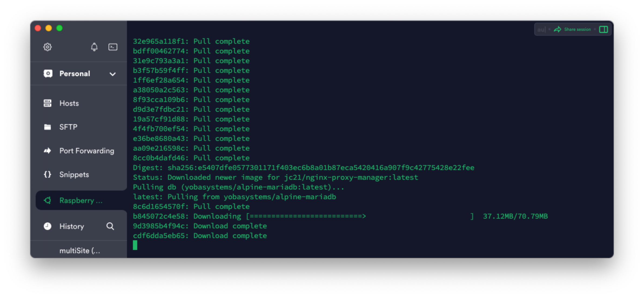
Task: Expand the Personal vault dropdown chevron
Action: point(113,74)
